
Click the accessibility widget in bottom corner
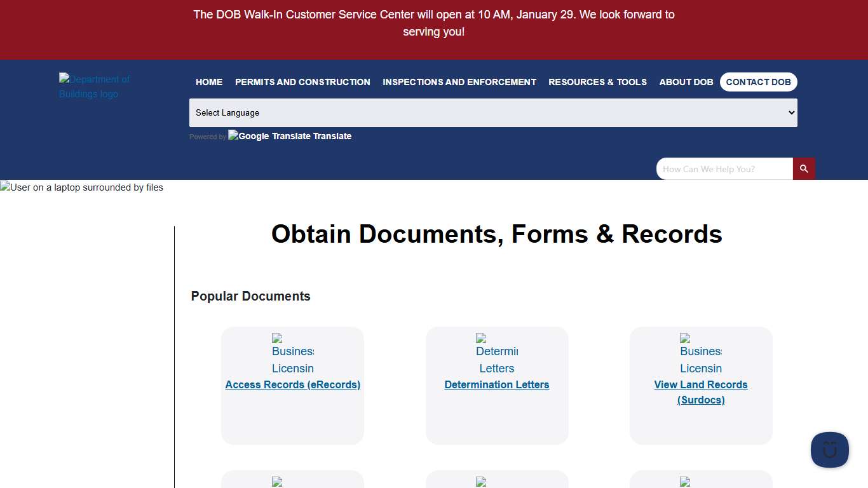[829, 450]
